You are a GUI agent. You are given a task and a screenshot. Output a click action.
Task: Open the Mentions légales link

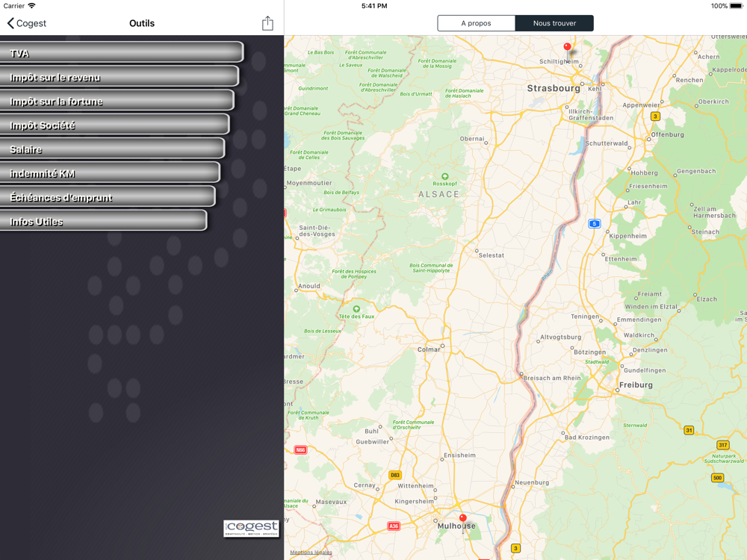click(311, 553)
